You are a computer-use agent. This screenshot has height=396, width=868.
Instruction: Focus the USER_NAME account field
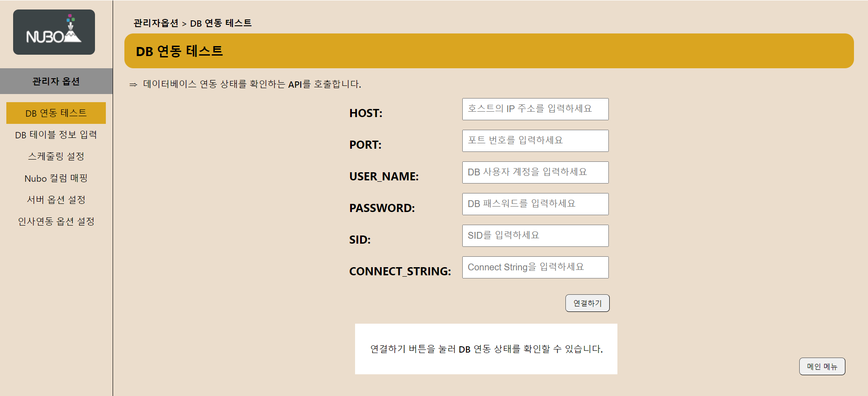(535, 172)
